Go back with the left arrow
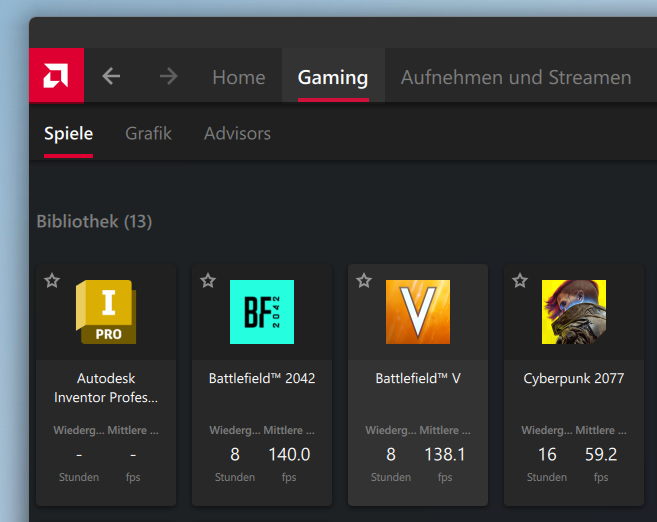657x522 pixels. pyautogui.click(x=111, y=76)
